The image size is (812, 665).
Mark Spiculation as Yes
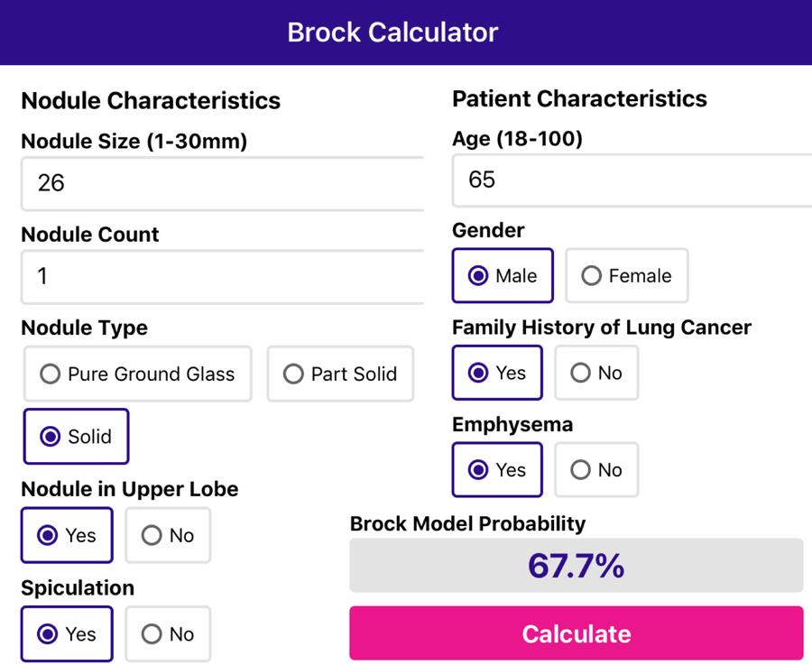coord(67,634)
